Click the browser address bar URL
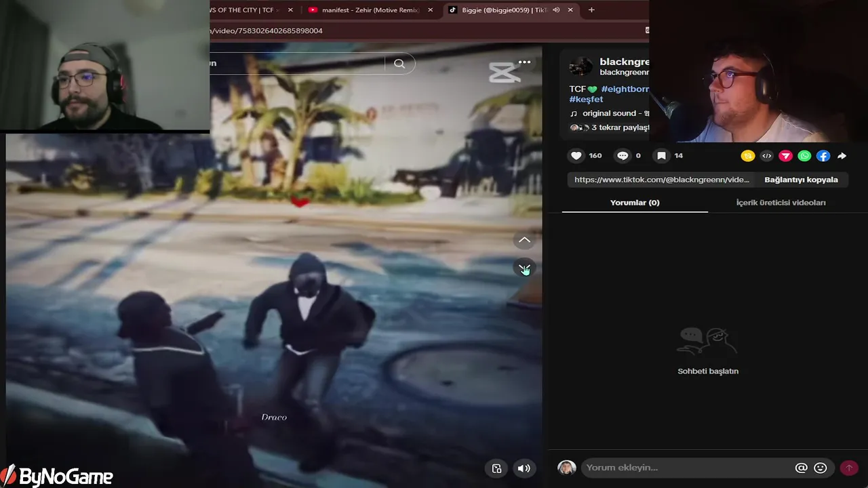Screen dimensions: 868x488 [x=268, y=30]
